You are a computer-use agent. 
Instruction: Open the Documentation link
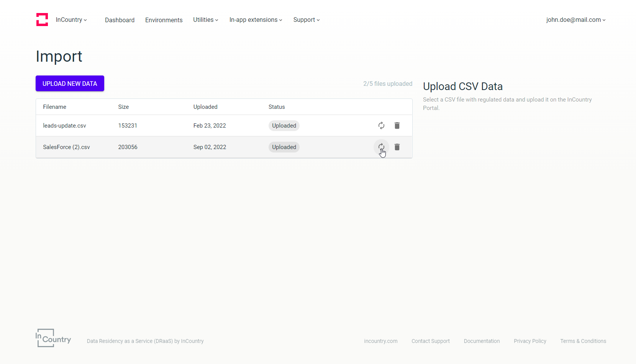click(482, 341)
